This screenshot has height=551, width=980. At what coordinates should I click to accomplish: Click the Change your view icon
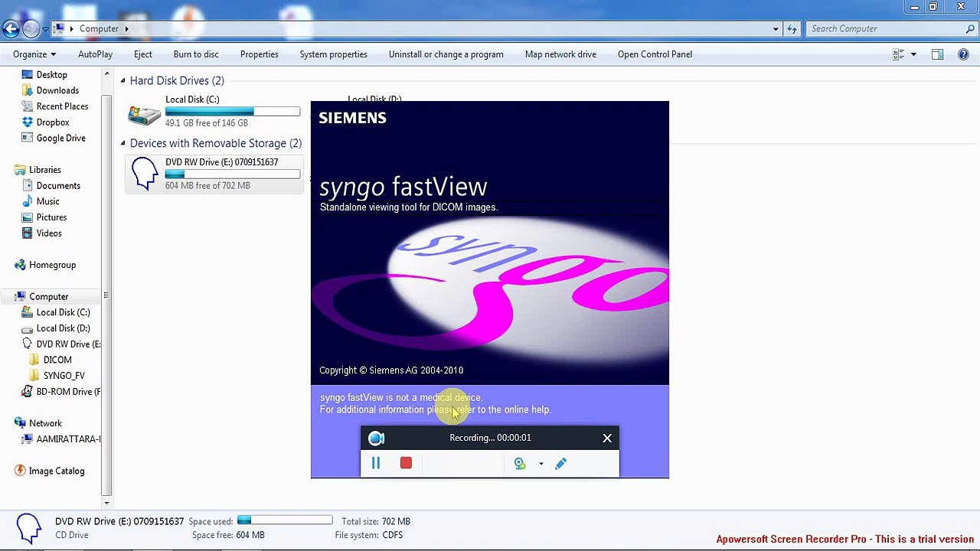click(x=898, y=54)
